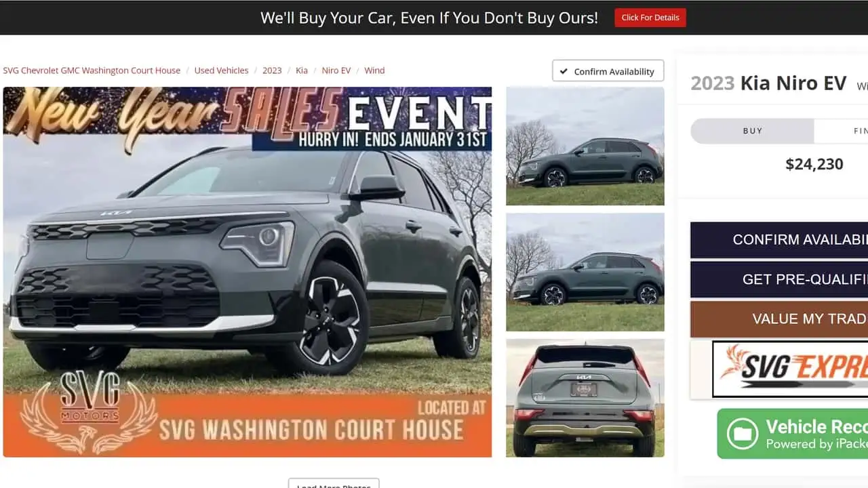Viewport: 868px width, 488px height.
Task: Open the Niro EV breadcrumb link
Action: click(x=336, y=70)
